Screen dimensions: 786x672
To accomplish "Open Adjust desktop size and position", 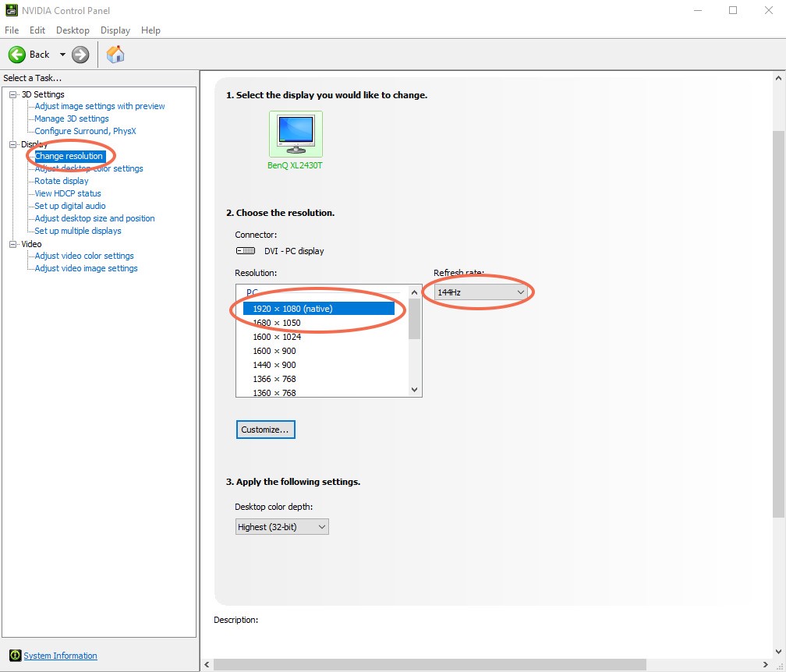I will (x=95, y=218).
